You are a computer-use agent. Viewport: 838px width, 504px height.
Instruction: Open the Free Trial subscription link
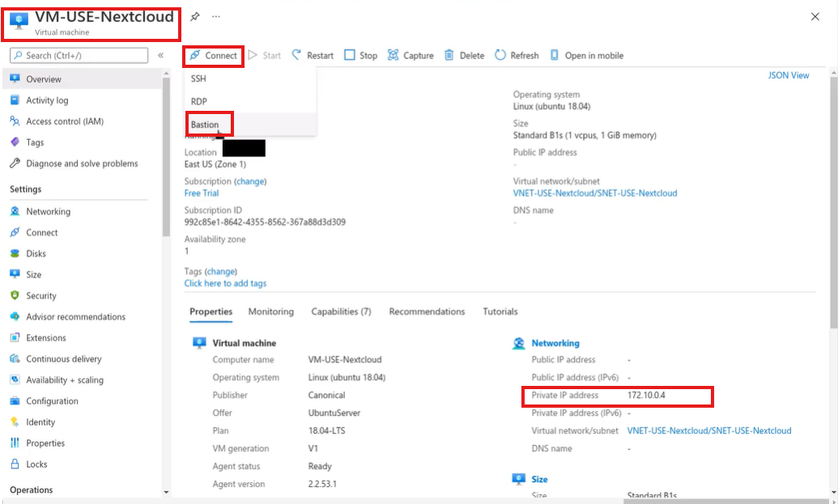coord(202,193)
